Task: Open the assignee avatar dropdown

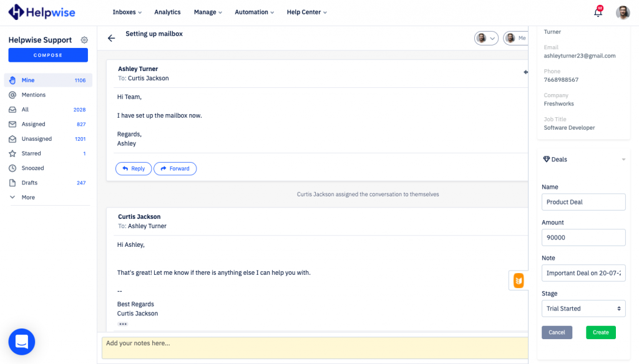Action: 486,38
